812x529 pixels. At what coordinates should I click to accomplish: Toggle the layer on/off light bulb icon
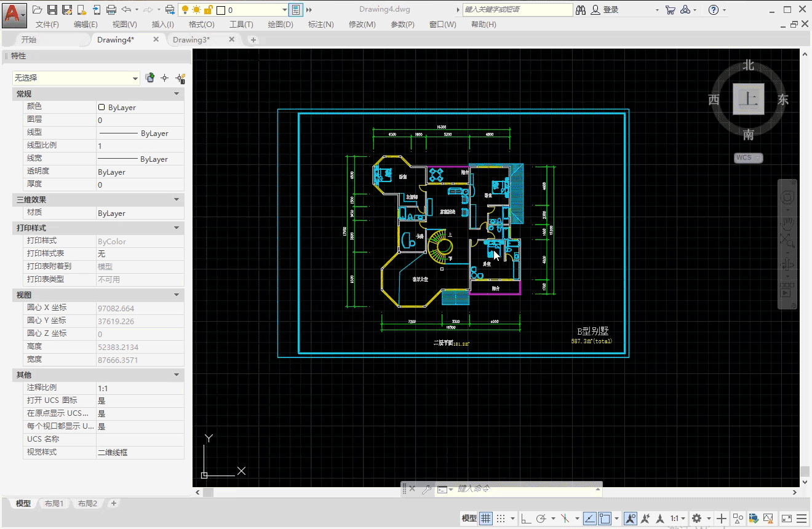tap(185, 10)
